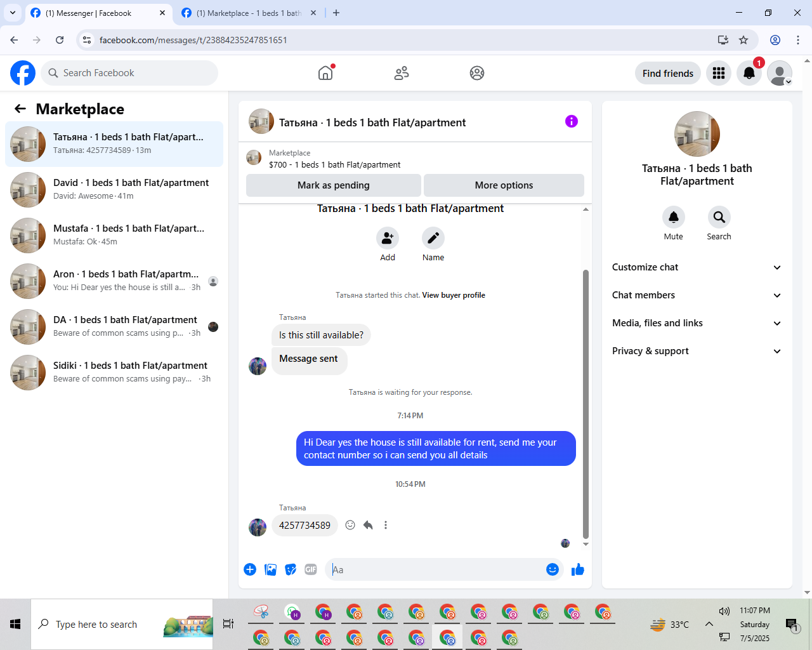Open Chrome tab search dropdown
The height and width of the screenshot is (650, 812).
(13, 13)
